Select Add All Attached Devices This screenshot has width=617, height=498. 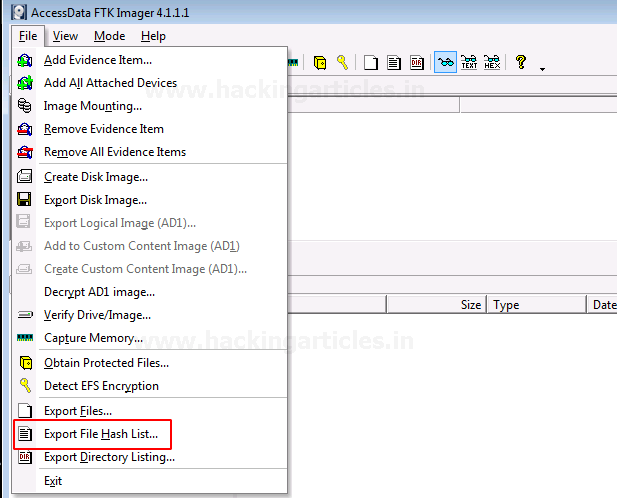click(x=150, y=83)
